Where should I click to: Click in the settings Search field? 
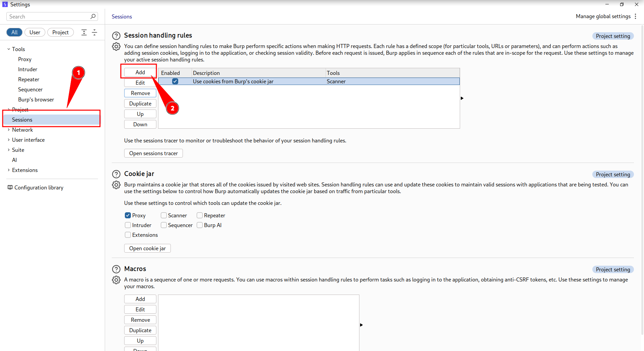coord(49,16)
